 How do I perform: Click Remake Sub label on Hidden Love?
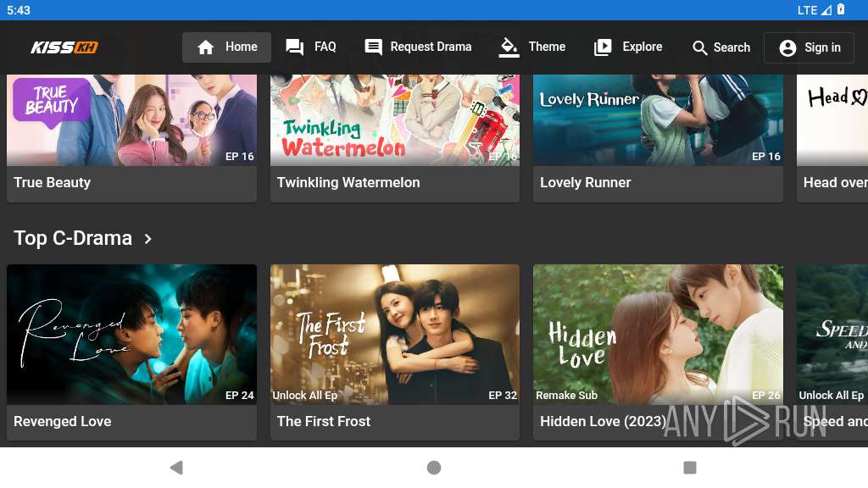[566, 396]
